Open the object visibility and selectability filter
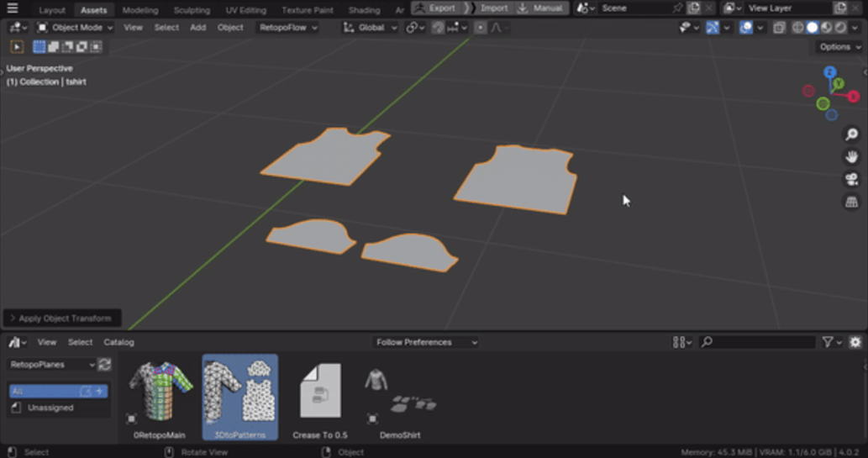The image size is (868, 458). click(689, 27)
